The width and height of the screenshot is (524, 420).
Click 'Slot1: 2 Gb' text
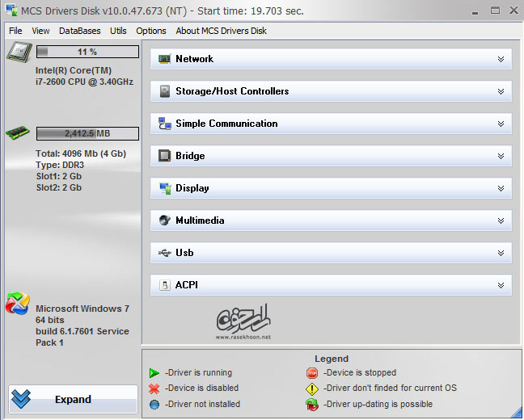[x=59, y=176]
